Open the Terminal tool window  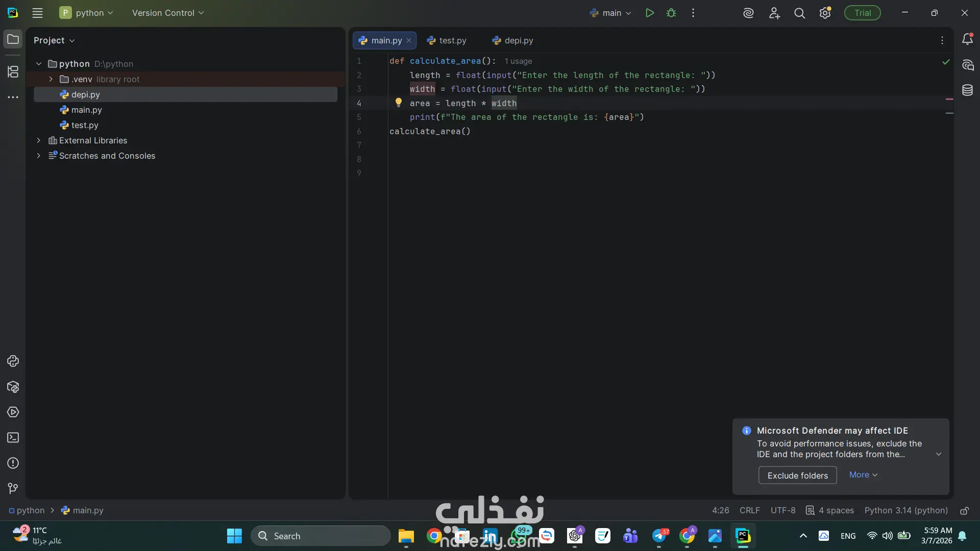point(13,438)
